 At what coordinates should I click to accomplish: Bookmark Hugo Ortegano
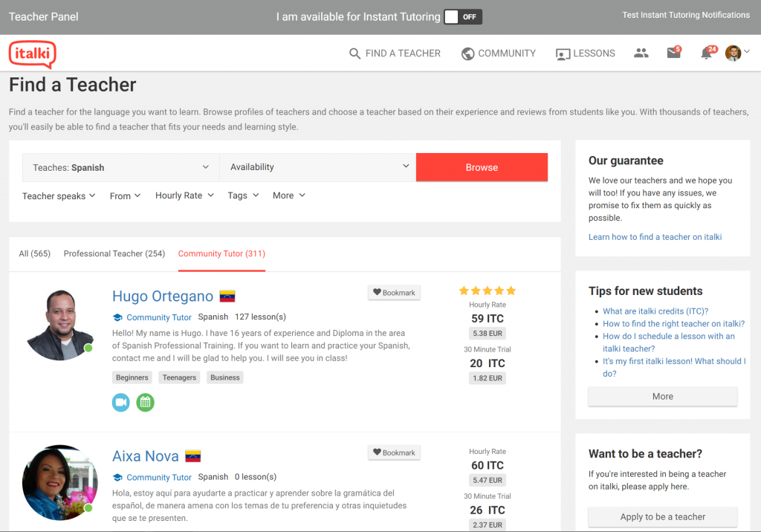click(394, 293)
